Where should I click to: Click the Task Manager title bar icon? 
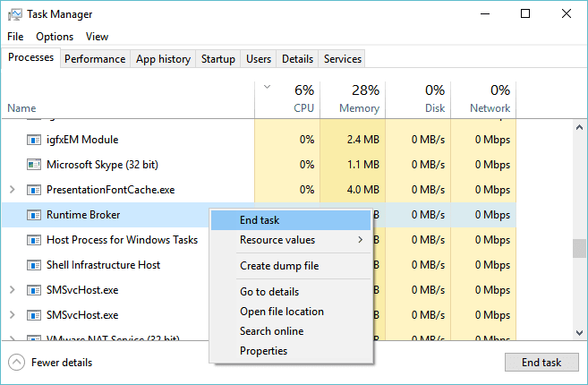click(15, 14)
